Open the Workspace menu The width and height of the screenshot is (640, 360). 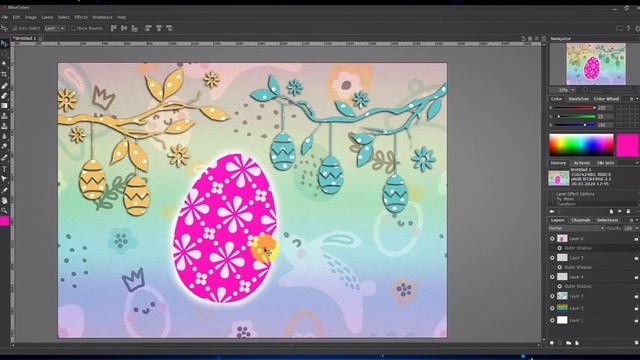[102, 17]
